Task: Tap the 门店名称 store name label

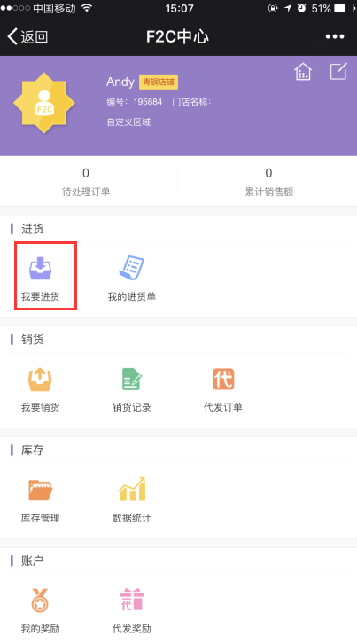Action: [x=191, y=102]
